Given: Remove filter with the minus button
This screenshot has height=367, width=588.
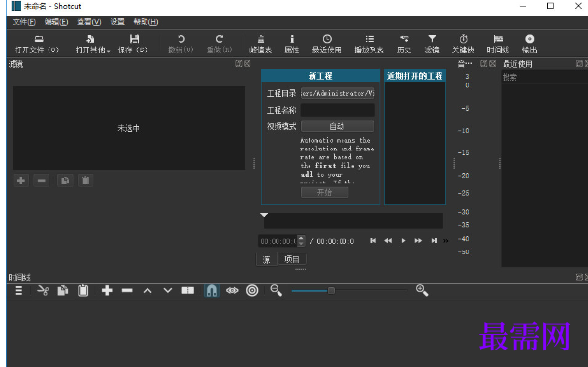Looking at the screenshot, I should tap(42, 181).
